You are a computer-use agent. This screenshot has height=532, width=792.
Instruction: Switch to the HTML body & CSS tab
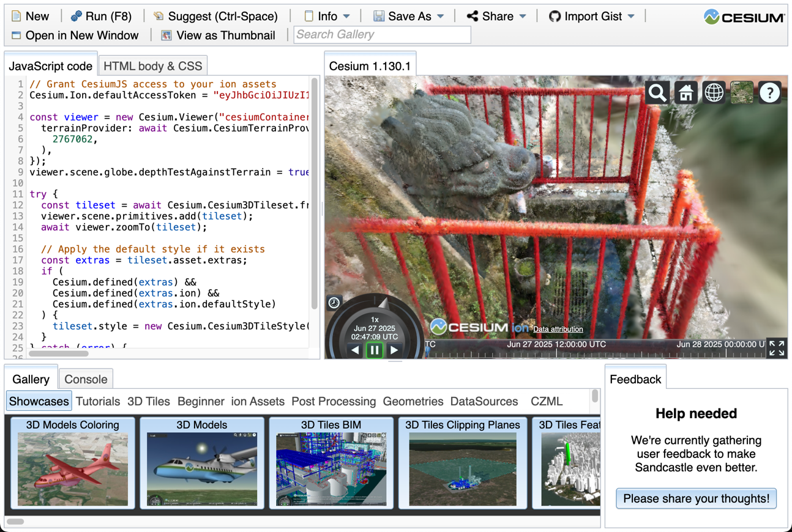152,65
